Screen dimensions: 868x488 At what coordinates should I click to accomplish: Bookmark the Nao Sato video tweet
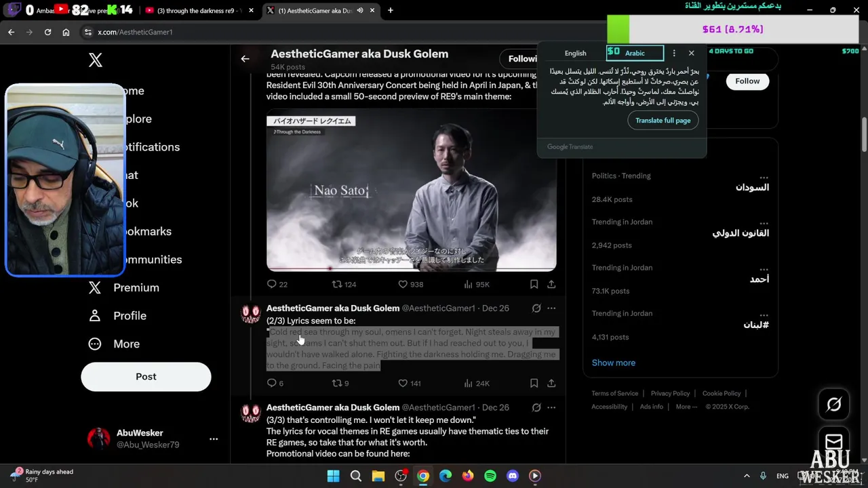pyautogui.click(x=534, y=284)
